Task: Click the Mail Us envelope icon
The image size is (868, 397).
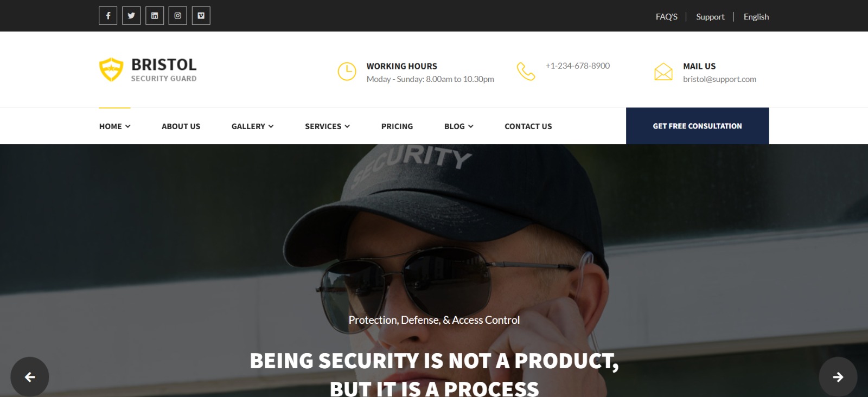Action: click(x=663, y=72)
